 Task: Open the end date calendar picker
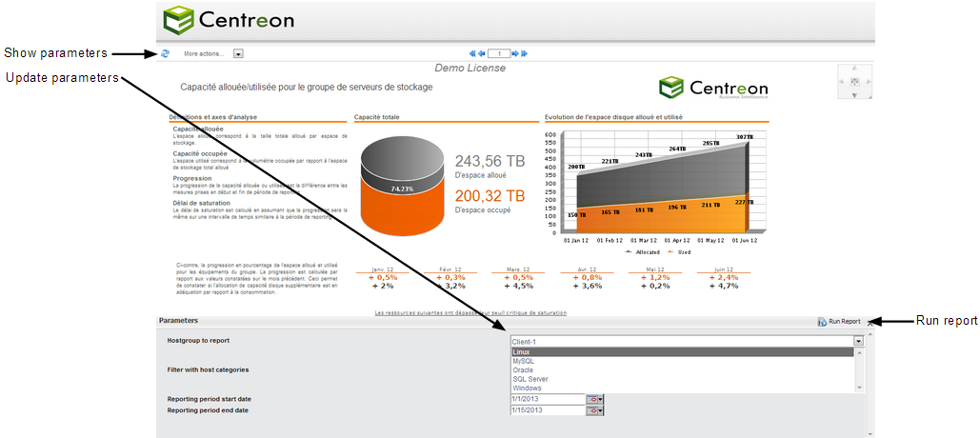click(595, 410)
